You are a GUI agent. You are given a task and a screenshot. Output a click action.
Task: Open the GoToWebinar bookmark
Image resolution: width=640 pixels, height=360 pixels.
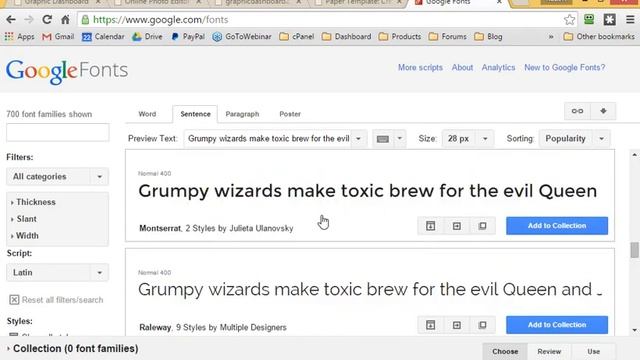[242, 37]
